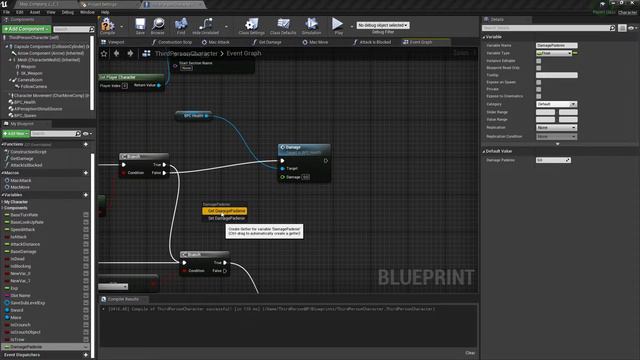This screenshot has height=360, width=640.
Task: Toggle editable eye for DamagePatience variable
Action: pyautogui.click(x=86, y=347)
